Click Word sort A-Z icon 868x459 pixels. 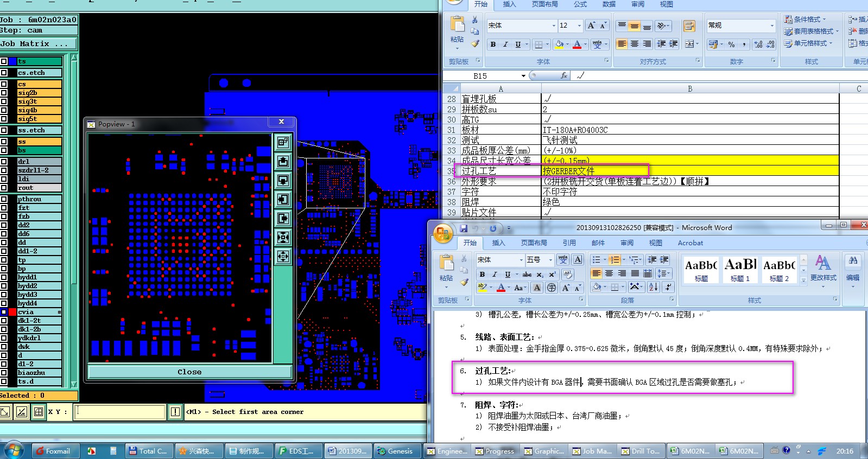[x=654, y=286]
